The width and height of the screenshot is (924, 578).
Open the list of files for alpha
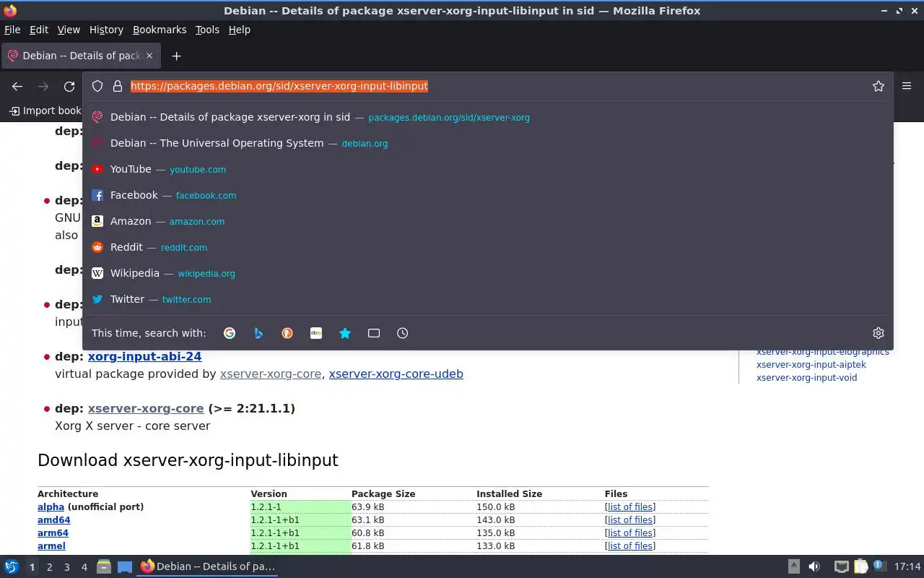[x=630, y=506]
